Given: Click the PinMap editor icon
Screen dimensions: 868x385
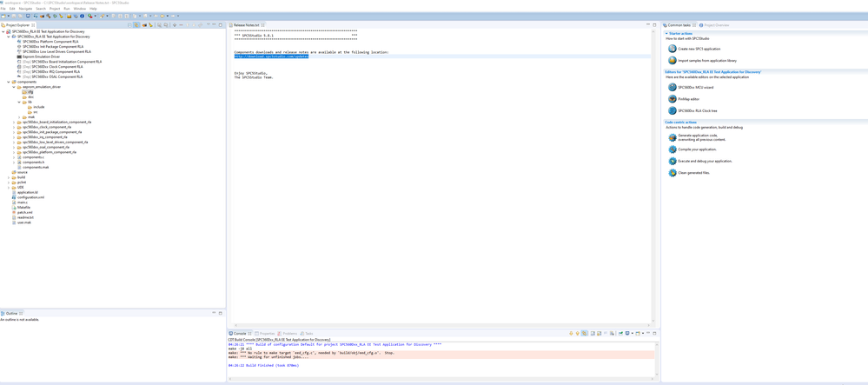Looking at the screenshot, I should 672,98.
